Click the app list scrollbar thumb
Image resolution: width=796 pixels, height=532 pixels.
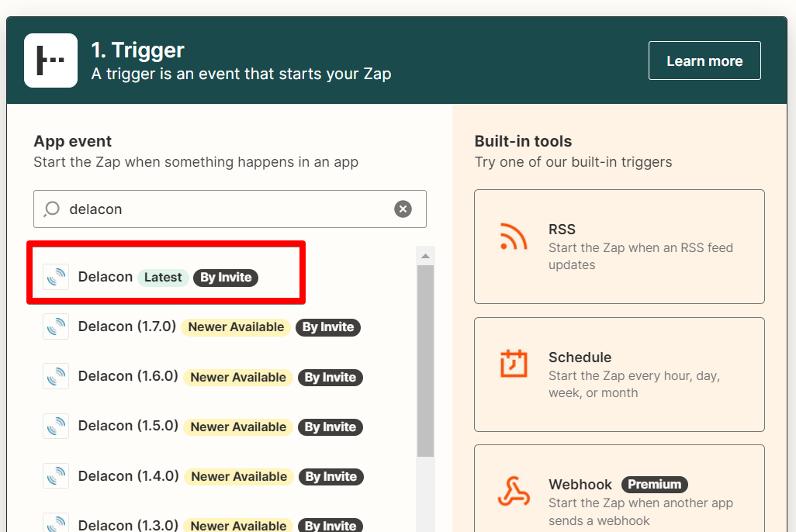[425, 361]
